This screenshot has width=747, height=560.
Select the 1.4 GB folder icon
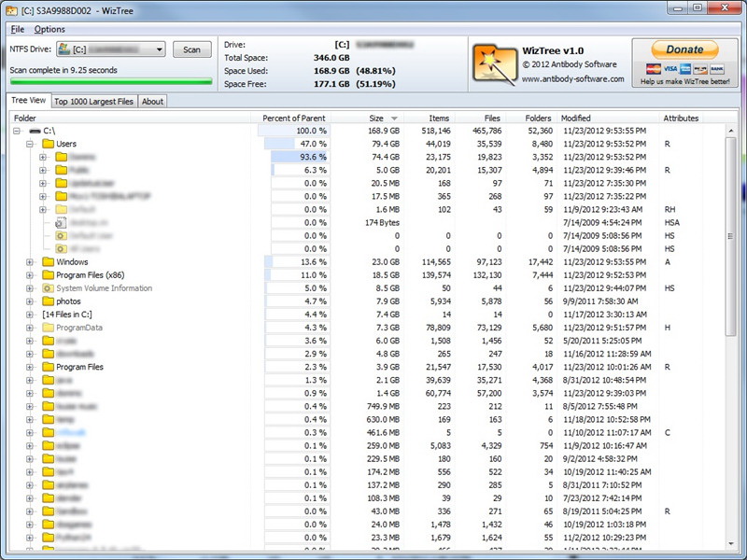(x=49, y=393)
